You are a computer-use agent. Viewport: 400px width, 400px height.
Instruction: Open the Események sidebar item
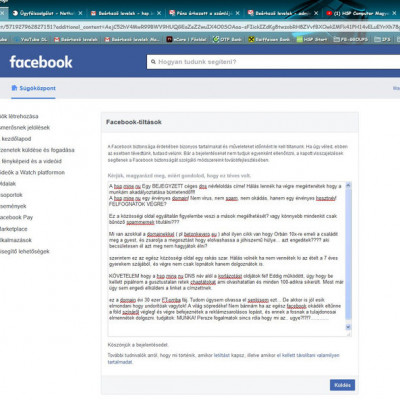click(x=13, y=206)
